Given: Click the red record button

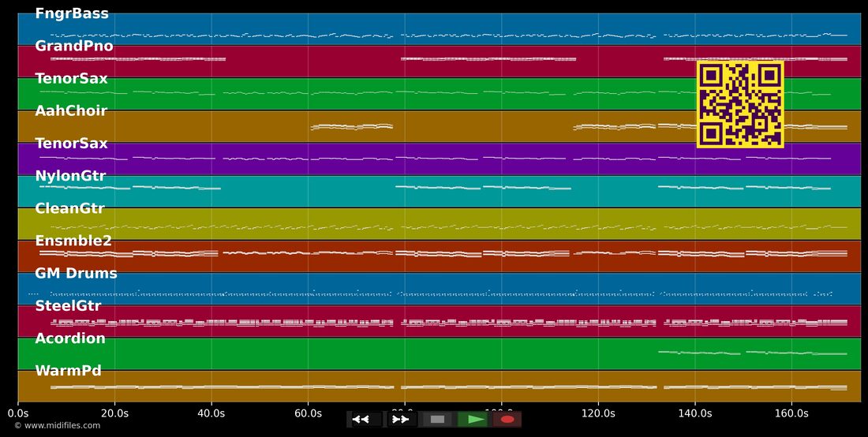Looking at the screenshot, I should pyautogui.click(x=507, y=420).
